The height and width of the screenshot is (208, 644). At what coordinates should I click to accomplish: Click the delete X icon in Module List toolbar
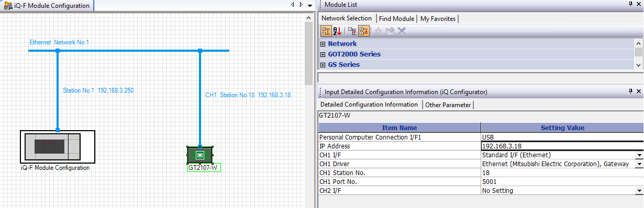402,31
